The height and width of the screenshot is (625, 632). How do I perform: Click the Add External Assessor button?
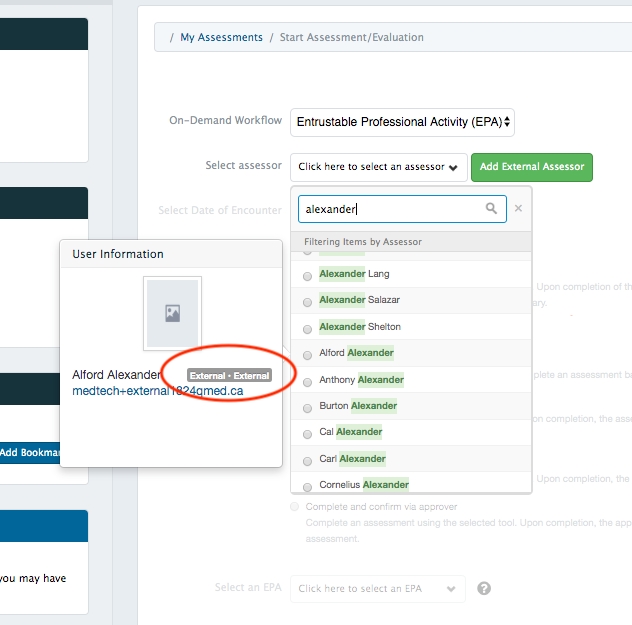[532, 167]
